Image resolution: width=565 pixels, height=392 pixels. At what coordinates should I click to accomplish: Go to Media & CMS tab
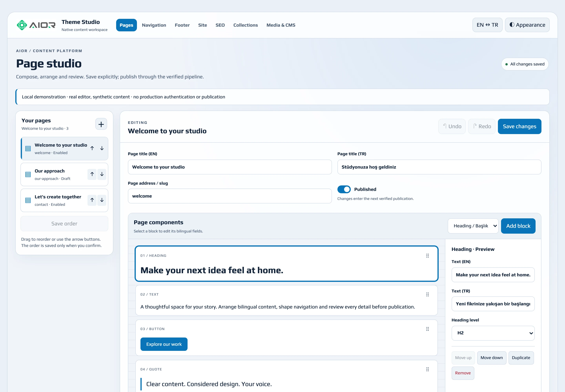tap(281, 25)
